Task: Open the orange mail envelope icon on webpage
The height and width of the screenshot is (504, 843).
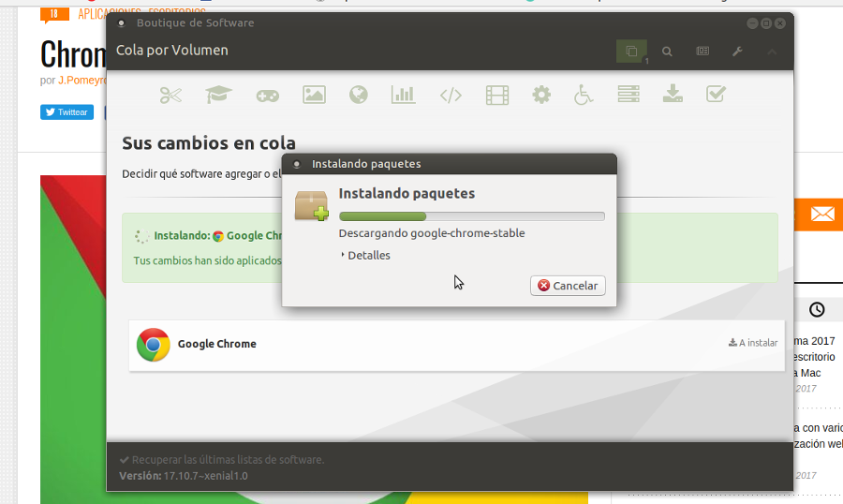Action: pos(822,215)
